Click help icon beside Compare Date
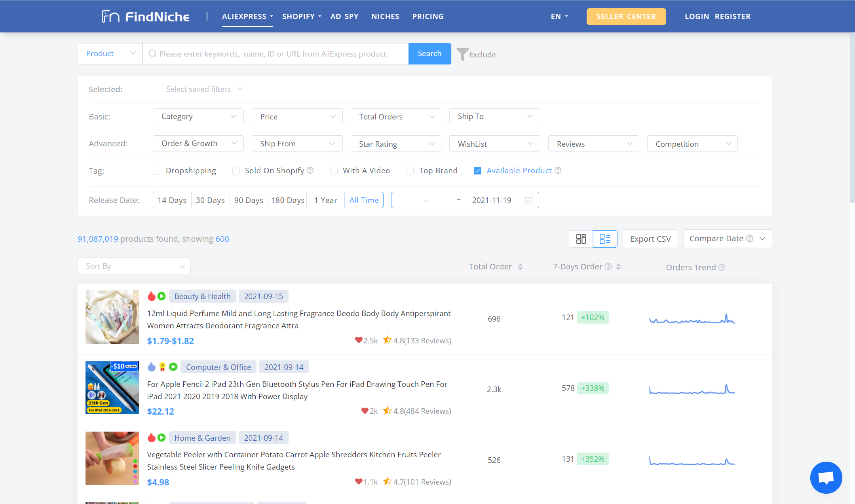The height and width of the screenshot is (504, 855). pos(750,239)
